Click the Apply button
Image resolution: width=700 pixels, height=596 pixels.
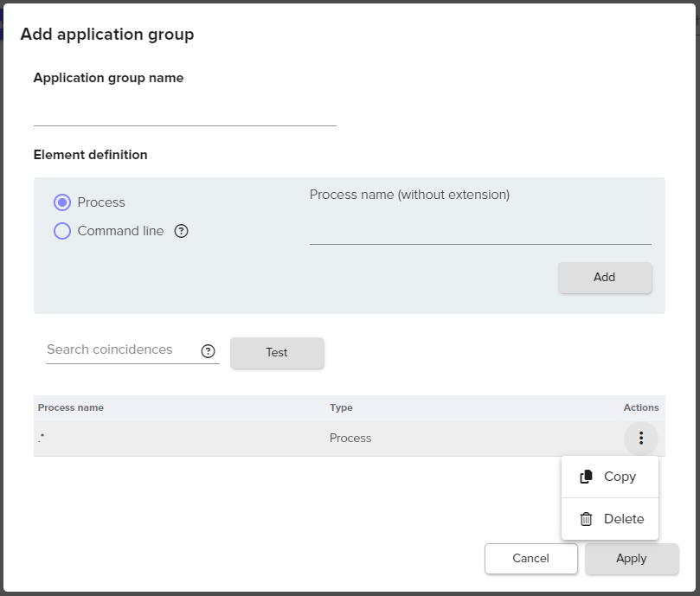(631, 559)
